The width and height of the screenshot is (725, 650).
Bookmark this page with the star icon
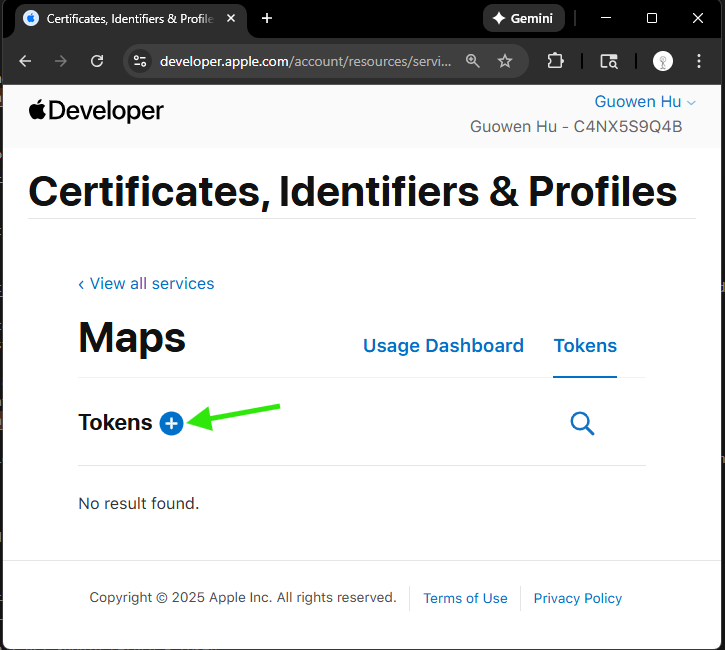(x=505, y=61)
